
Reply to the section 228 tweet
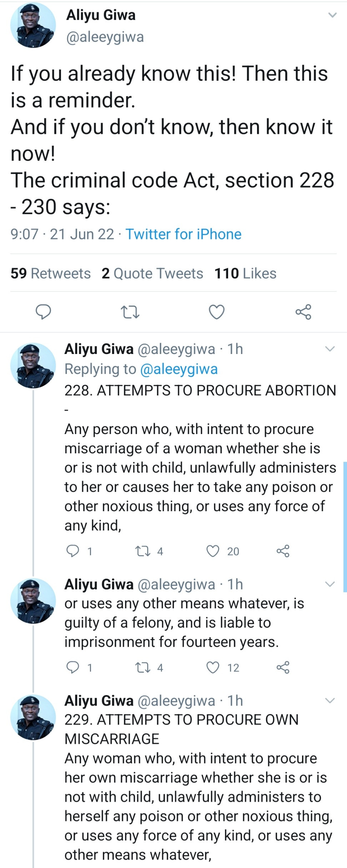point(73,551)
